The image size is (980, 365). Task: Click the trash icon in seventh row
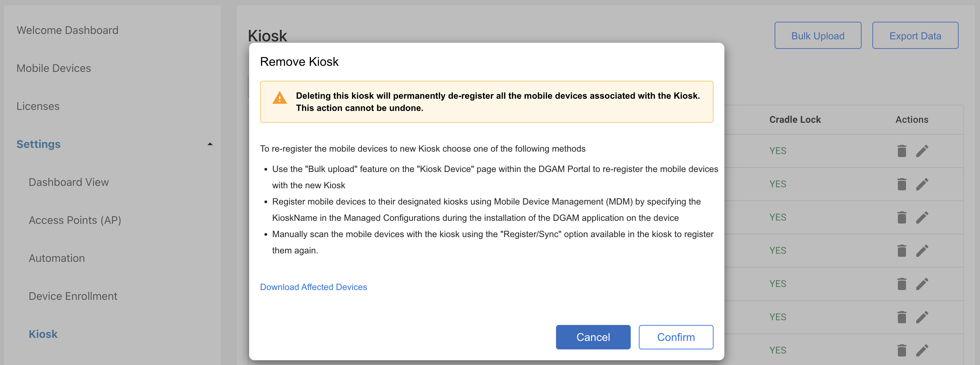tap(902, 350)
